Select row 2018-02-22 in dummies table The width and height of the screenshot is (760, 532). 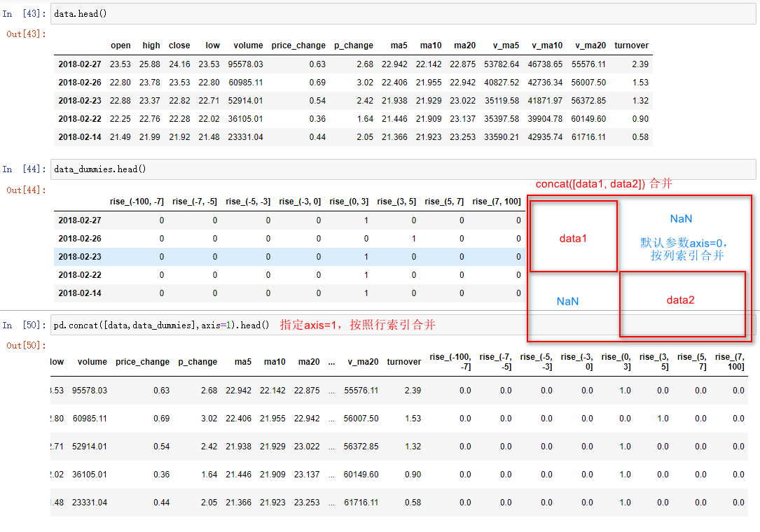(x=289, y=274)
